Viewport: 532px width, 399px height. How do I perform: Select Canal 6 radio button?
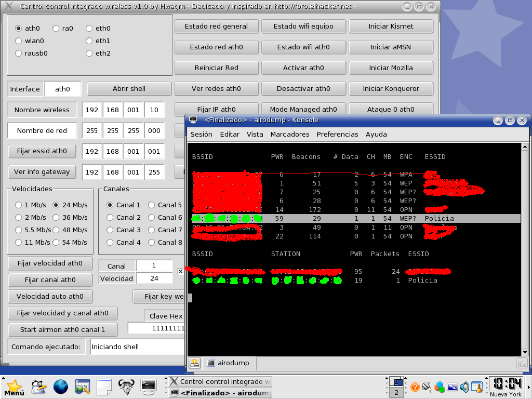152,218
